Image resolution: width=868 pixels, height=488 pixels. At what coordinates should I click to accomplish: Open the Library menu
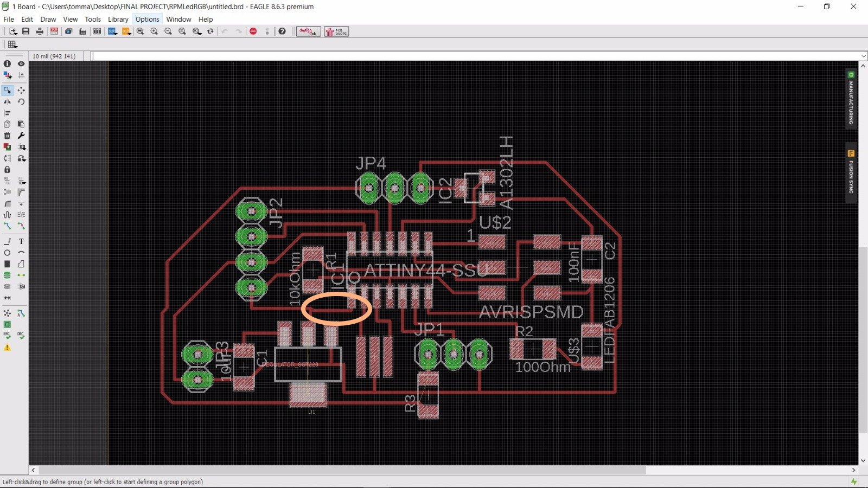[118, 19]
